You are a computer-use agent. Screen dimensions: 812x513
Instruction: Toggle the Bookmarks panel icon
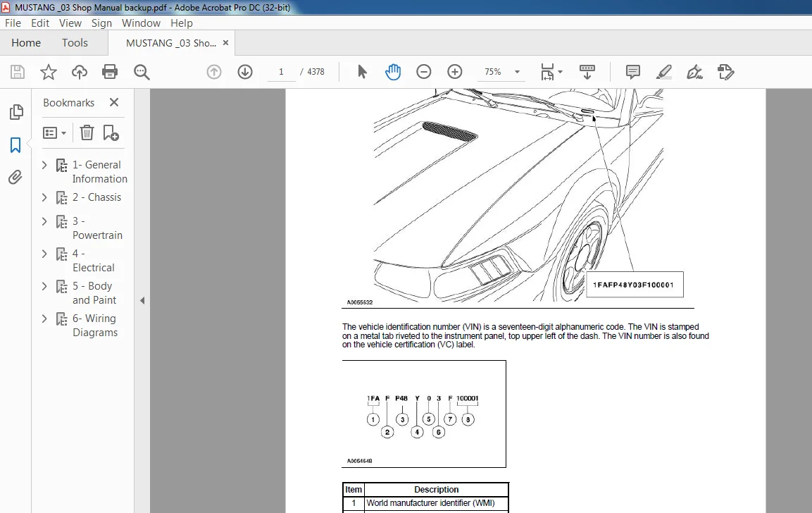click(15, 144)
